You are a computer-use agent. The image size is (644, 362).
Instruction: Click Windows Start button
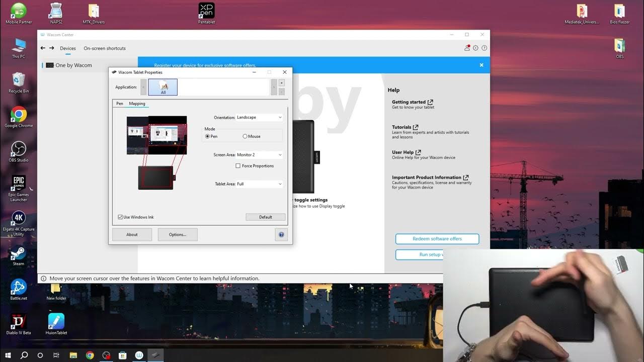8,355
